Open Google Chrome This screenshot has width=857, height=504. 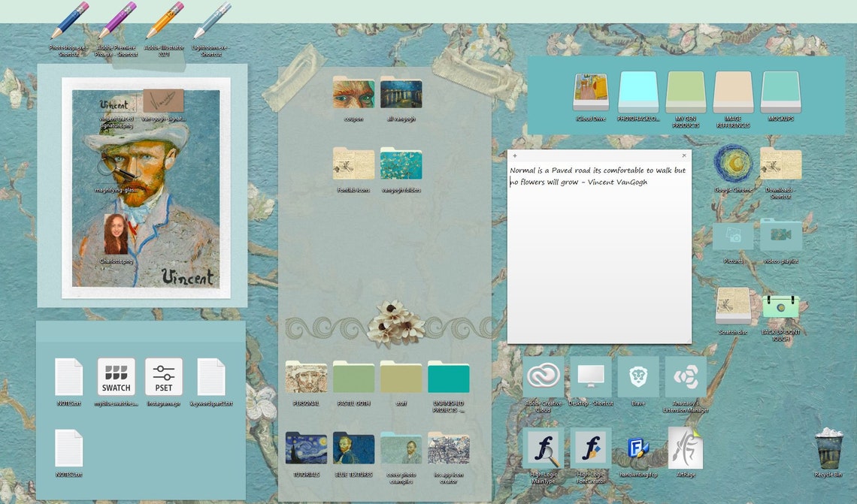(x=732, y=164)
